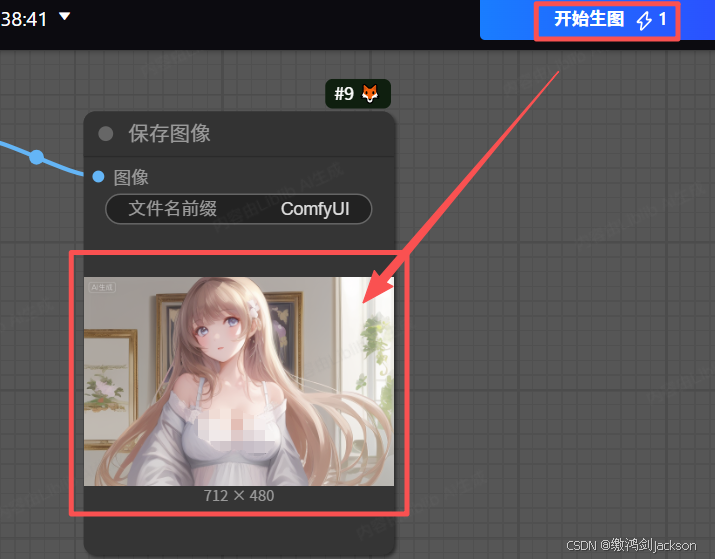This screenshot has width=715, height=559.
Task: Select the 保存图像 node title
Action: [x=169, y=134]
